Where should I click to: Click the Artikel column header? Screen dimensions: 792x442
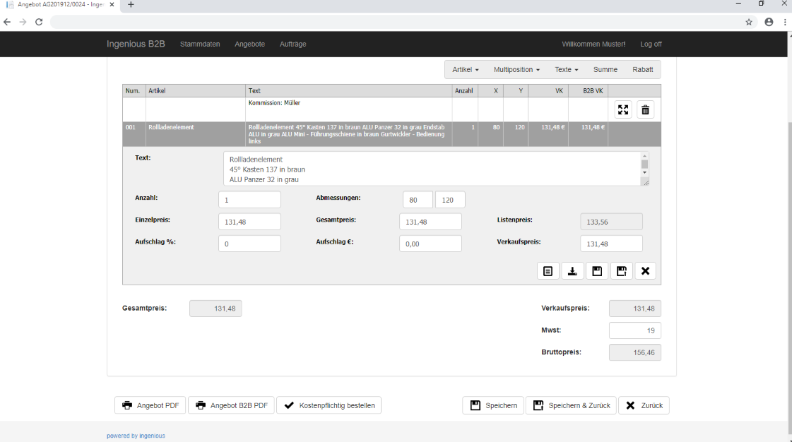195,91
